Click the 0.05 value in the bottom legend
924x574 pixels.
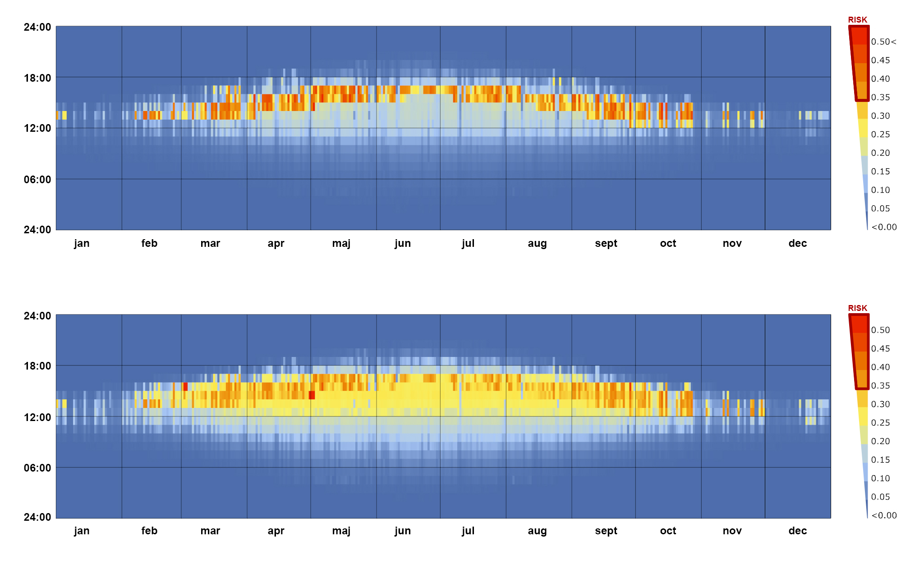point(880,496)
